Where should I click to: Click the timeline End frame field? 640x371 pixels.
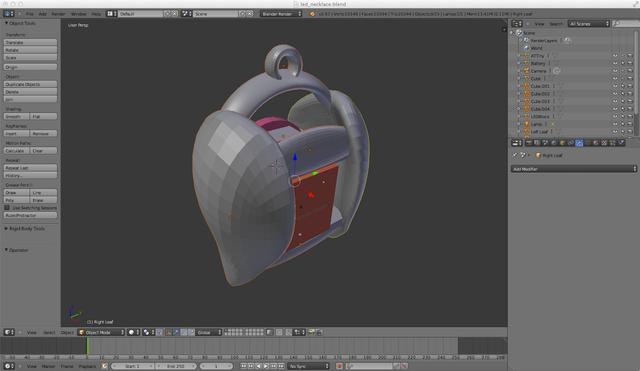coord(175,366)
